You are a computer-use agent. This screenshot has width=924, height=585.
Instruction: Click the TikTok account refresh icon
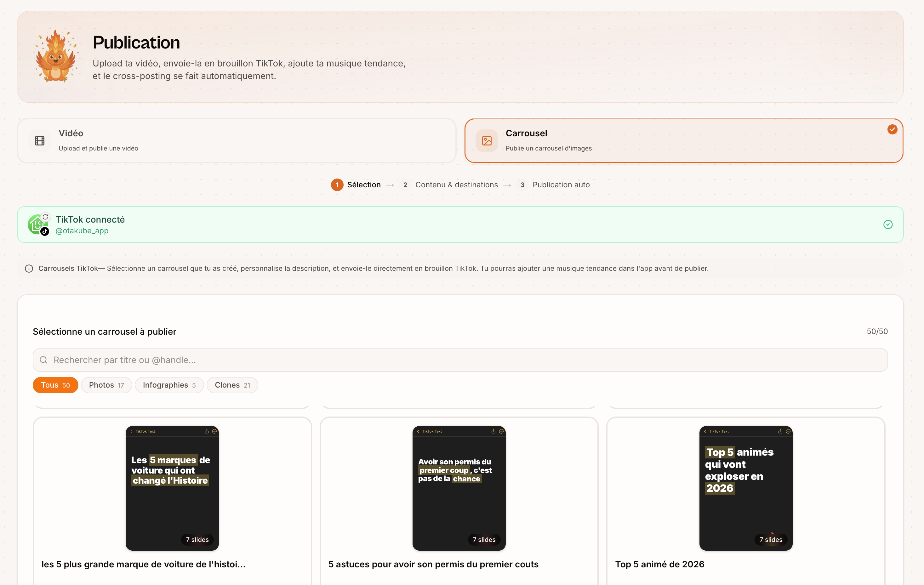tap(45, 217)
